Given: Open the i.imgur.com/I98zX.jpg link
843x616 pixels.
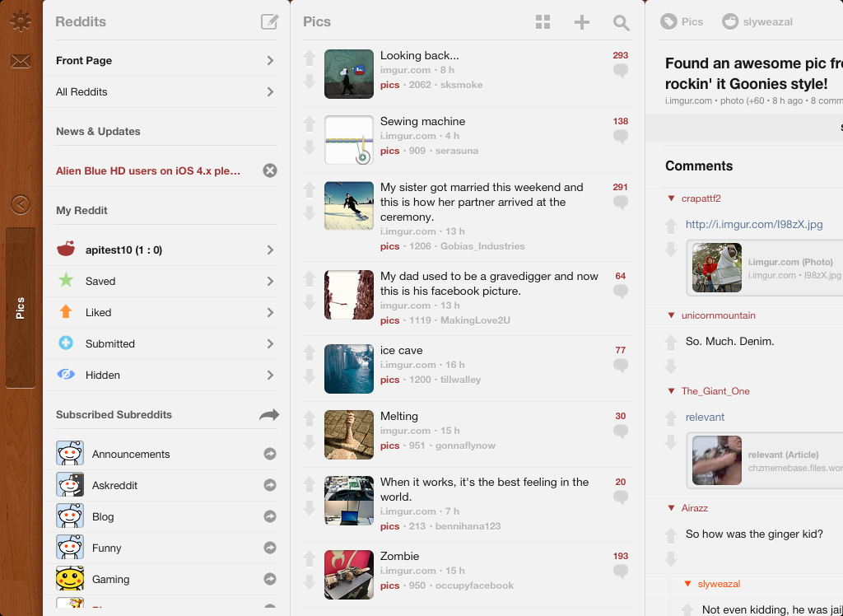Looking at the screenshot, I should pyautogui.click(x=754, y=224).
